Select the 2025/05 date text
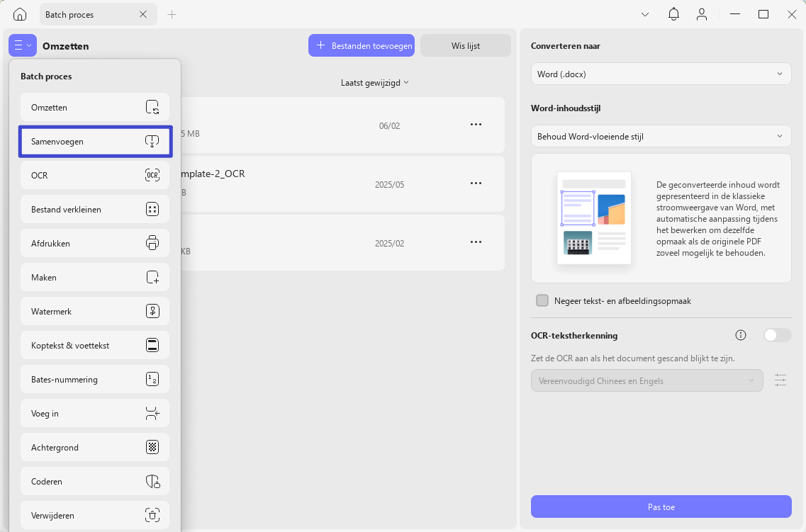Image resolution: width=806 pixels, height=532 pixels. click(x=390, y=184)
